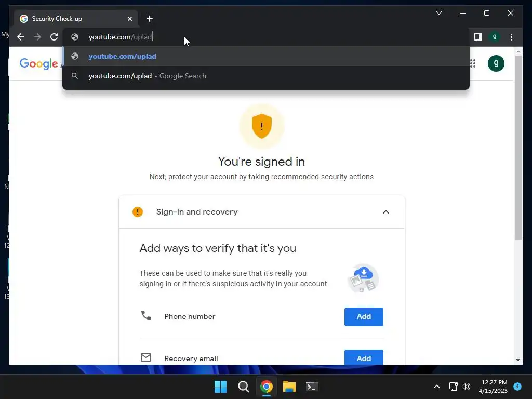Maximize the Chrome window
Image resolution: width=532 pixels, height=399 pixels.
point(486,13)
